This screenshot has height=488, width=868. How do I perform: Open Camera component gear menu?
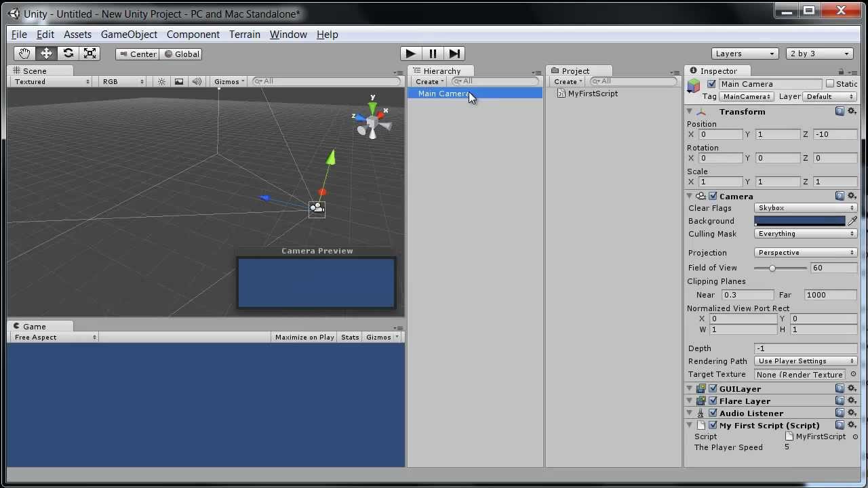tap(852, 196)
